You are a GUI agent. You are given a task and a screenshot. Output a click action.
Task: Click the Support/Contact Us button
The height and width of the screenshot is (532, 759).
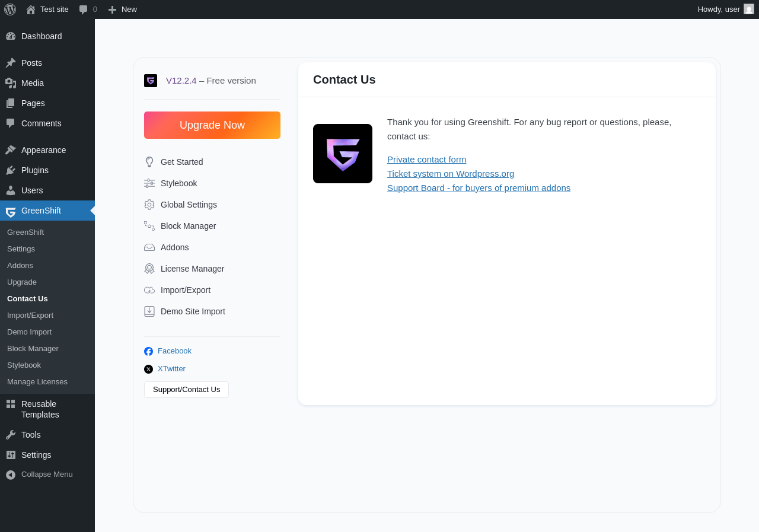pyautogui.click(x=186, y=390)
